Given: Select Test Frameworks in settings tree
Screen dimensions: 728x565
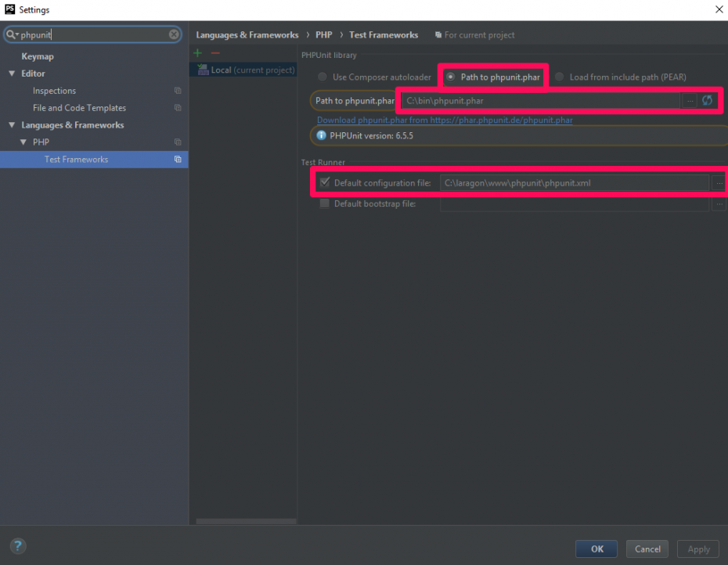Looking at the screenshot, I should point(94,159).
